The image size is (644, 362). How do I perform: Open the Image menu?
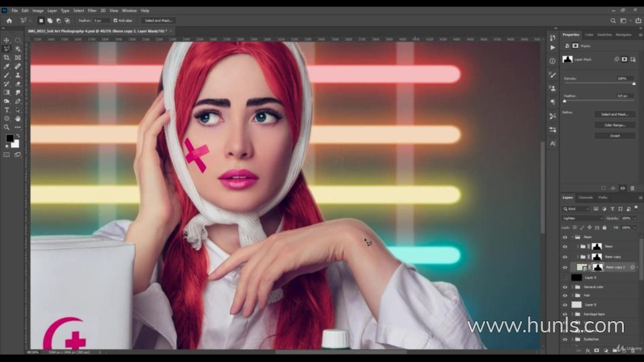click(x=38, y=11)
